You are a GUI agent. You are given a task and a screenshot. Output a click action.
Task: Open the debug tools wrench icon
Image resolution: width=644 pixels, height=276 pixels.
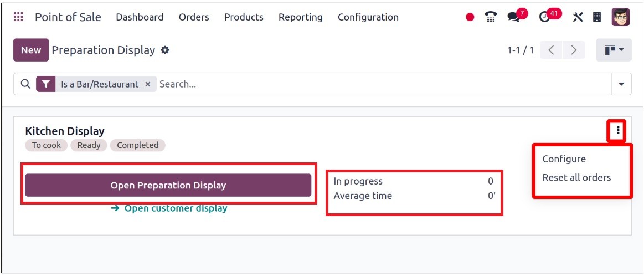tap(578, 17)
